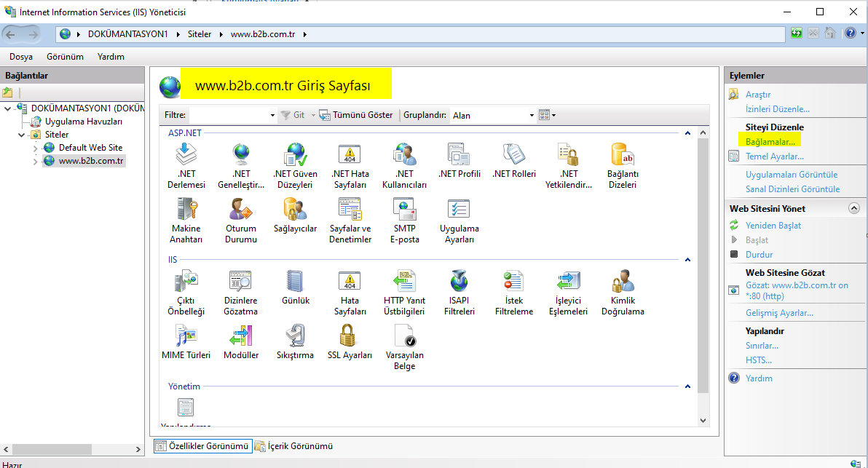Viewport: 868px width, 468px height.
Task: Open the HSTS settings link
Action: (x=758, y=360)
